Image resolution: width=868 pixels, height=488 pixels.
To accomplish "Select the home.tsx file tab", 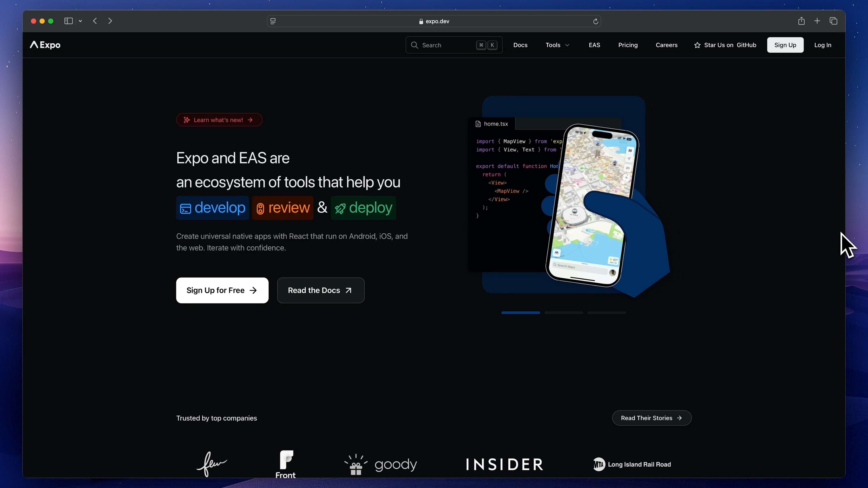I will pyautogui.click(x=492, y=124).
